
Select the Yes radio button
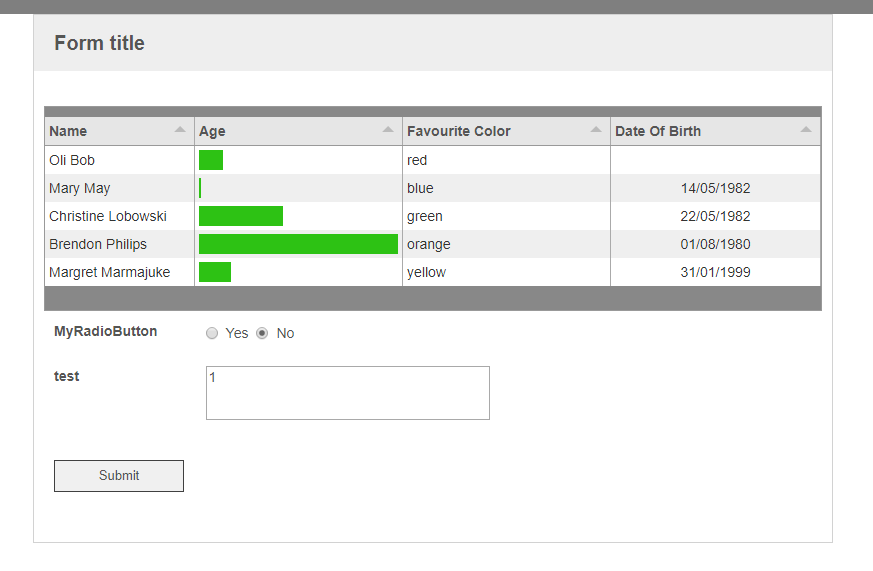[212, 333]
